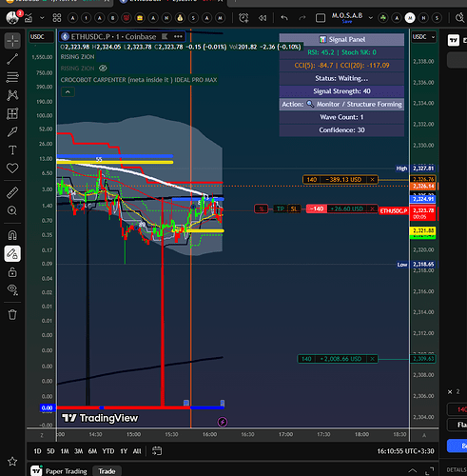Close the 140 -389.13 USD order line
Image resolution: width=467 pixels, height=476 pixels.
click(372, 180)
